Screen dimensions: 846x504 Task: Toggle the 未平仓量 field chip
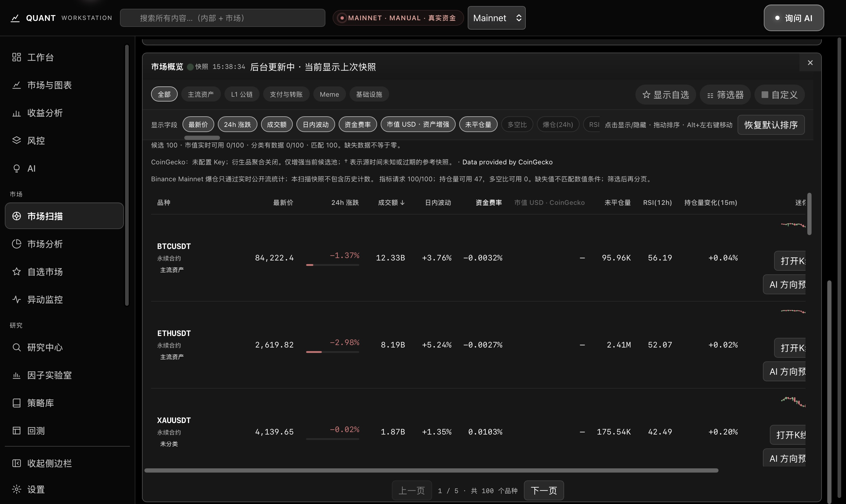(x=478, y=124)
